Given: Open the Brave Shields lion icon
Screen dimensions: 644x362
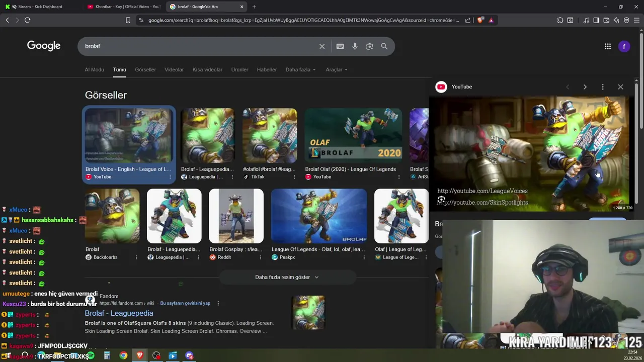Looking at the screenshot, I should click(x=480, y=20).
